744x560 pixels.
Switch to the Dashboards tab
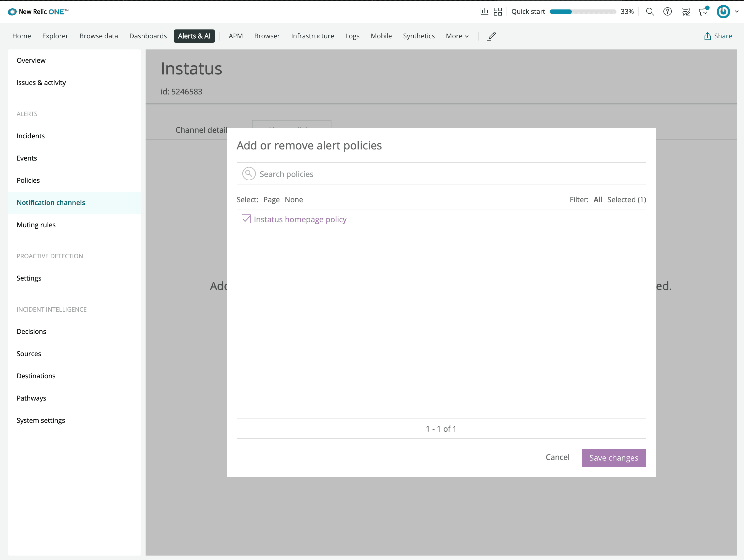(148, 36)
